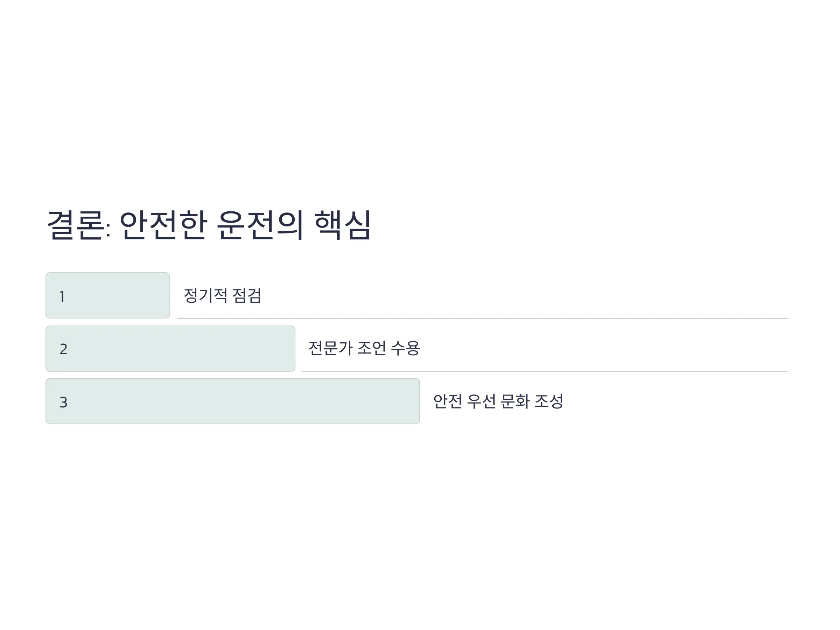Select the '전문가 조언 수용' text label
This screenshot has height=630, width=840.
pos(364,348)
